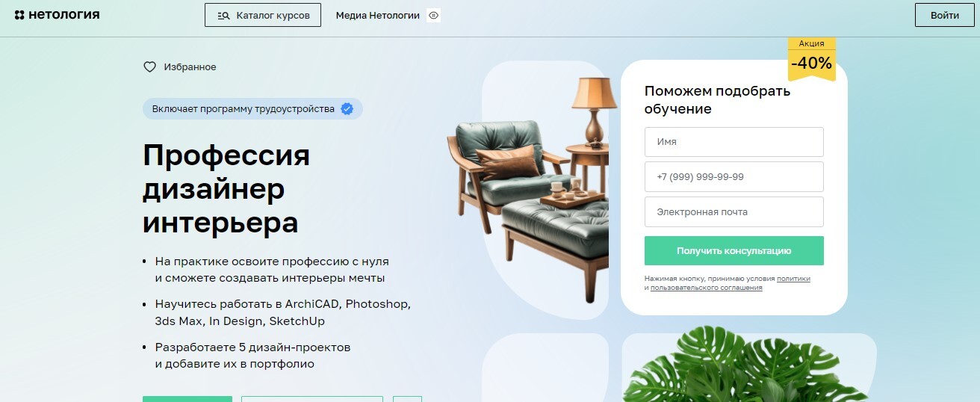The width and height of the screenshot is (980, 402).
Task: Click the Войти button
Action: [945, 15]
